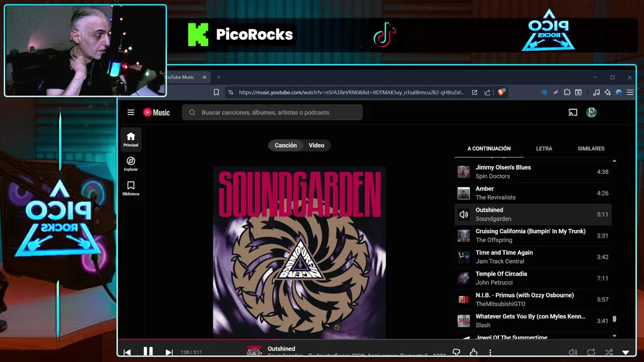Open the player bar more options menu
This screenshot has height=362, width=644.
click(x=490, y=352)
